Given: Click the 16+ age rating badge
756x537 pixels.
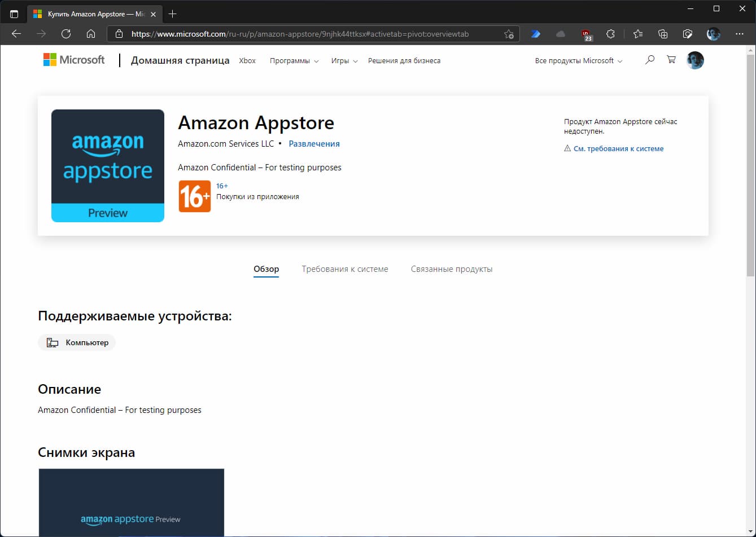Looking at the screenshot, I should click(195, 196).
